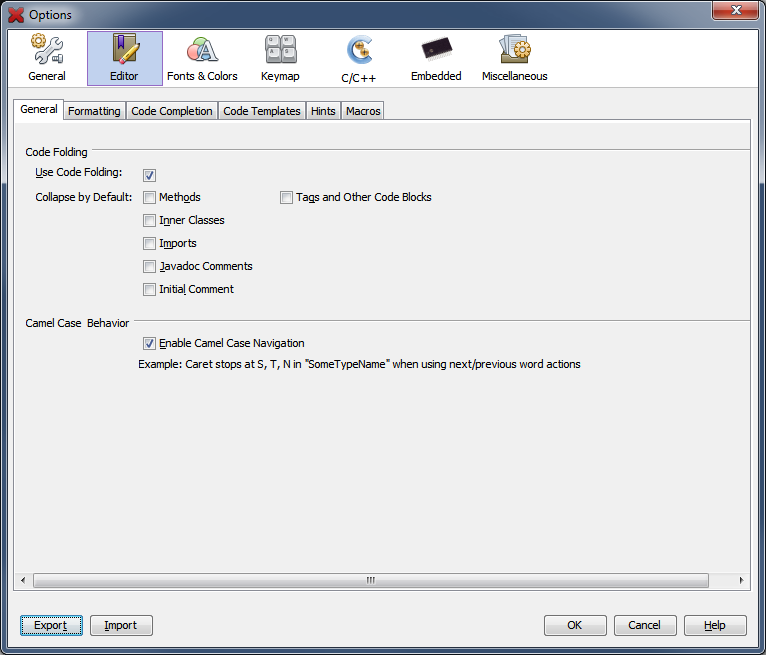Open the C/C++ options category
The width and height of the screenshot is (766, 655).
pos(359,58)
